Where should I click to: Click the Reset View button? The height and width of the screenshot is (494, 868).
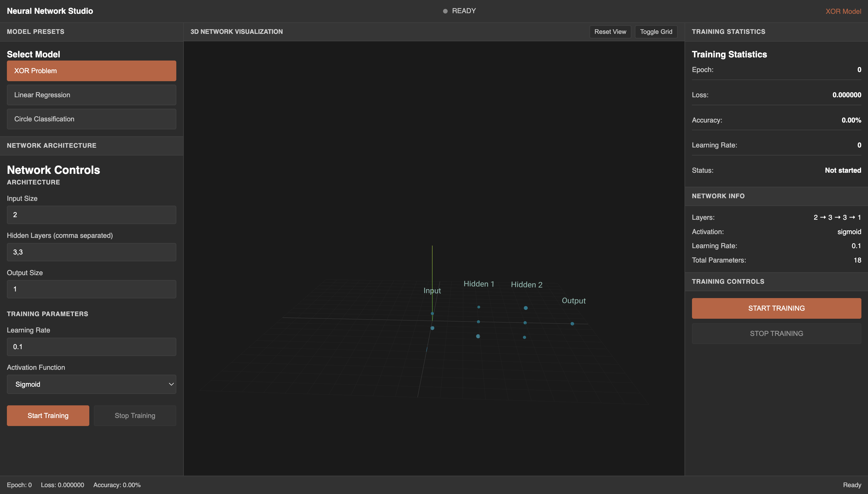tap(610, 32)
